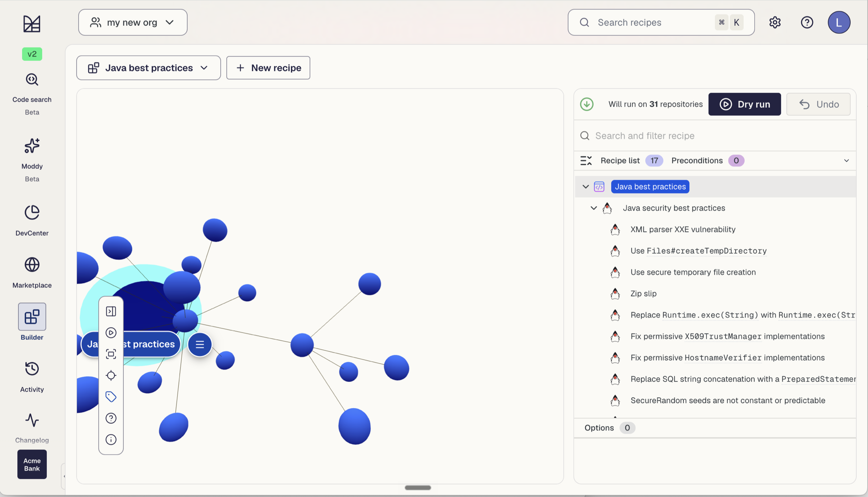
Task: Select Fix permissive HostnameVerifier recipe
Action: 727,357
